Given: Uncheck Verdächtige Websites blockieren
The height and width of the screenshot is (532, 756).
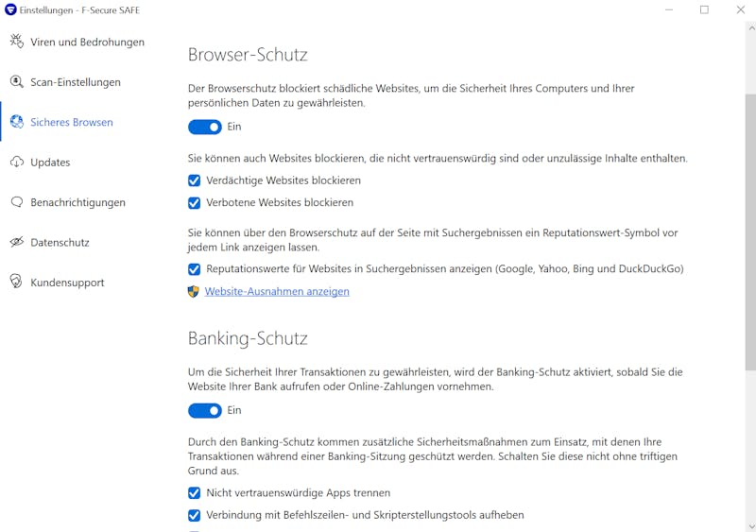Looking at the screenshot, I should click(x=194, y=180).
